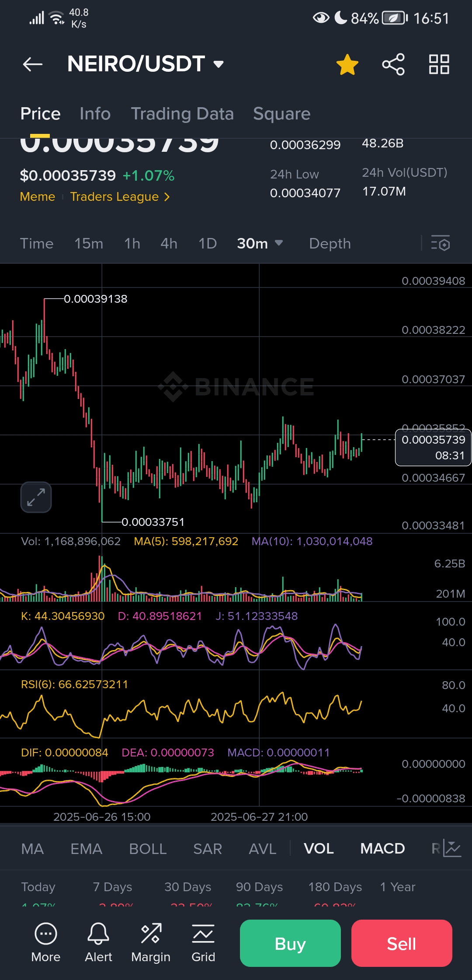
Task: Open the Margin trading icon
Action: coord(151,942)
